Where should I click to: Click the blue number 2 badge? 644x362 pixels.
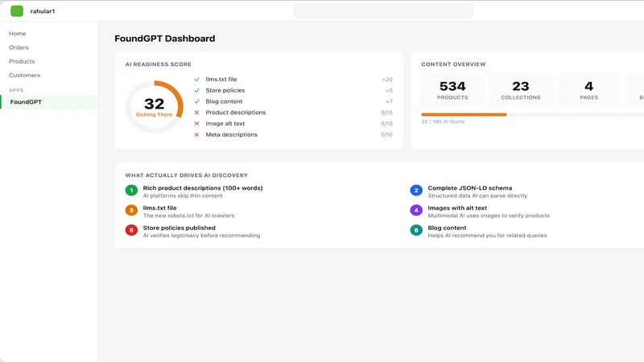click(416, 191)
